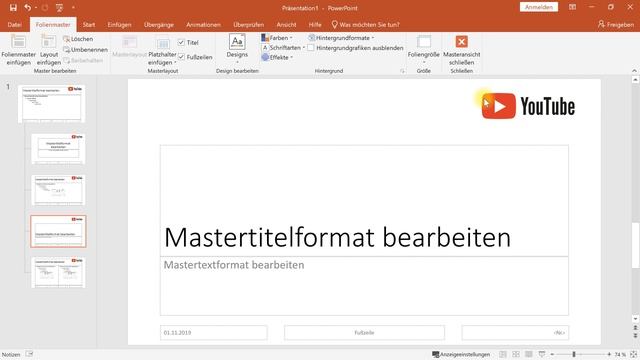640x360 pixels.
Task: Switch to the Start tab
Action: point(89,24)
